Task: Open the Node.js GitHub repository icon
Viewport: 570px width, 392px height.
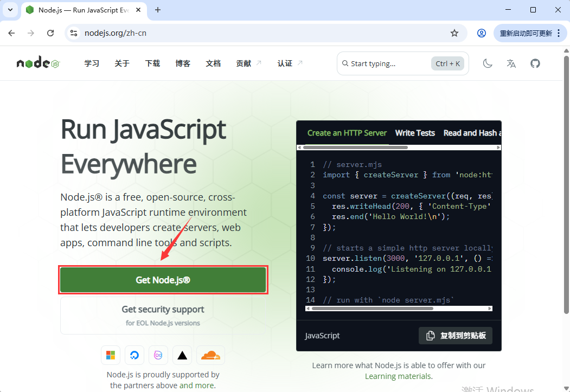Action: coord(535,63)
